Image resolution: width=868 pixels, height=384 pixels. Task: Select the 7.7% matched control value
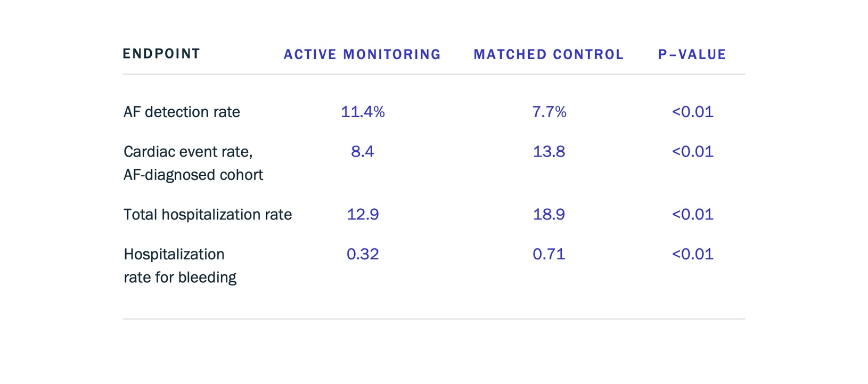(549, 112)
